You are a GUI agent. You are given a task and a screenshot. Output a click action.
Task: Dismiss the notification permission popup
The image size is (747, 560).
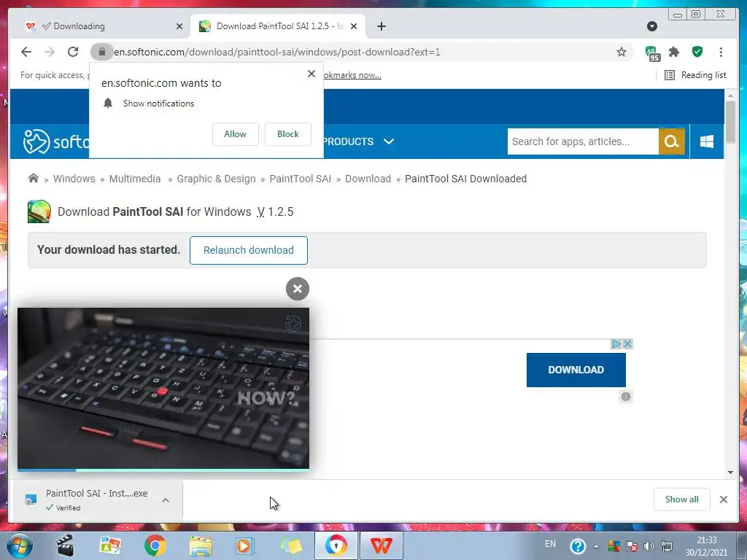click(x=311, y=74)
